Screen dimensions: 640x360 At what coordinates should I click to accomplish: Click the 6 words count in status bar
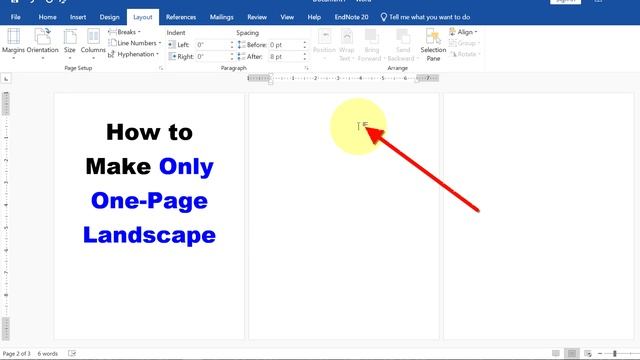pyautogui.click(x=48, y=353)
